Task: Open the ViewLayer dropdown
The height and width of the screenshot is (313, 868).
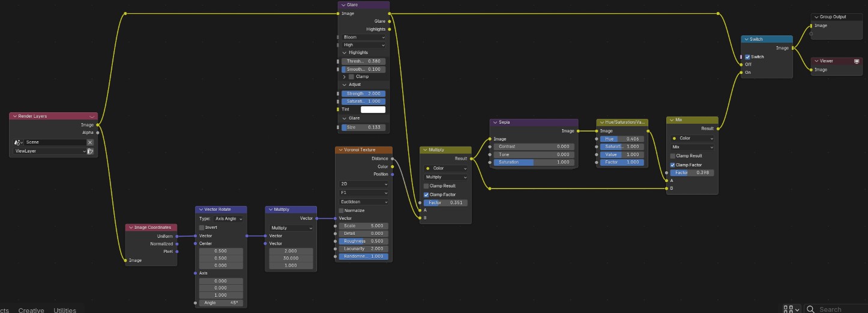Action: pos(49,151)
